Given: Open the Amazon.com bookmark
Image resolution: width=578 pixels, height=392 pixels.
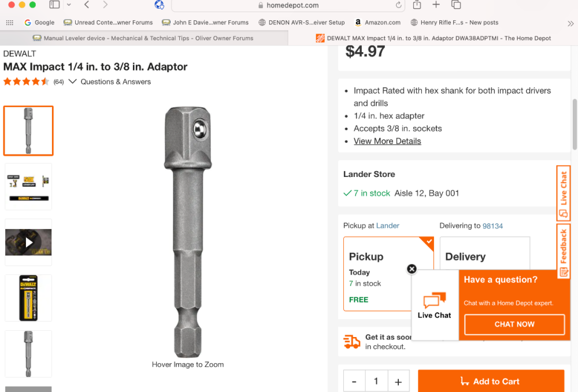Looking at the screenshot, I should point(378,23).
